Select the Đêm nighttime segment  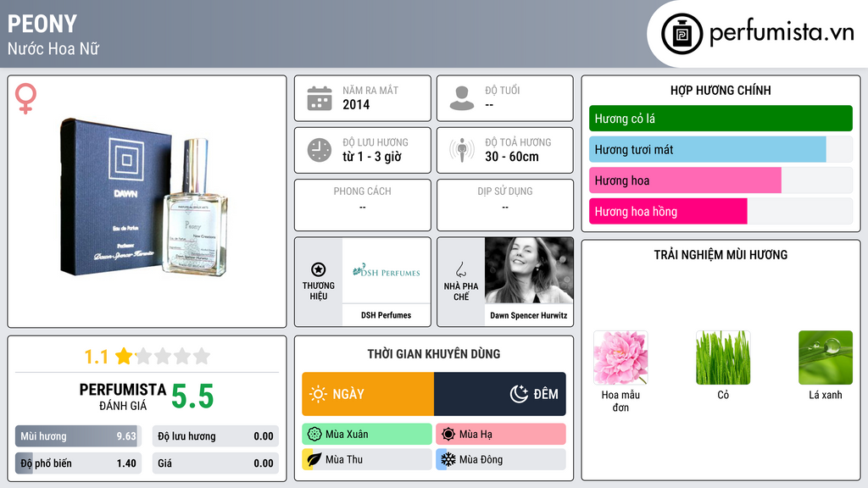[x=500, y=394]
